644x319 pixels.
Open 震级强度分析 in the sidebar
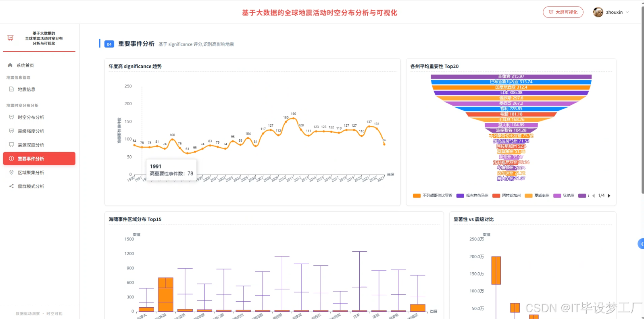tap(39, 131)
